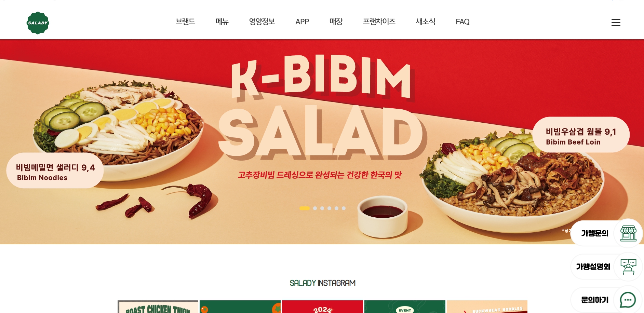Select the fourth banner slide dot
644x313 pixels.
[329, 208]
